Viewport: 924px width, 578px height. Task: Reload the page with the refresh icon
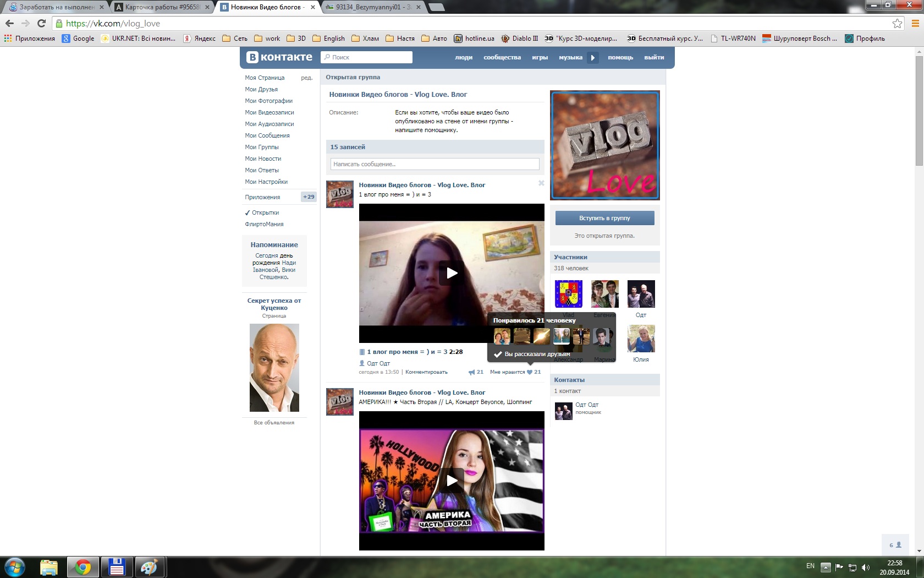tap(41, 23)
